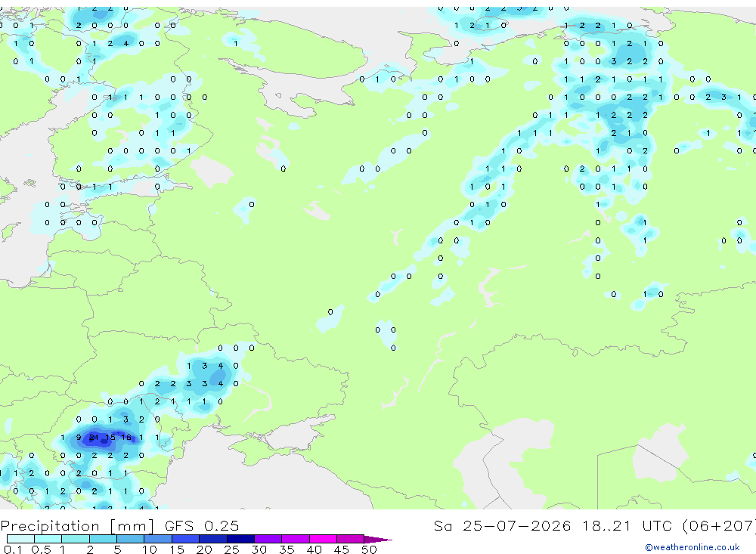
Task: Click the '18..21 UTC' time text
Action: point(626,525)
